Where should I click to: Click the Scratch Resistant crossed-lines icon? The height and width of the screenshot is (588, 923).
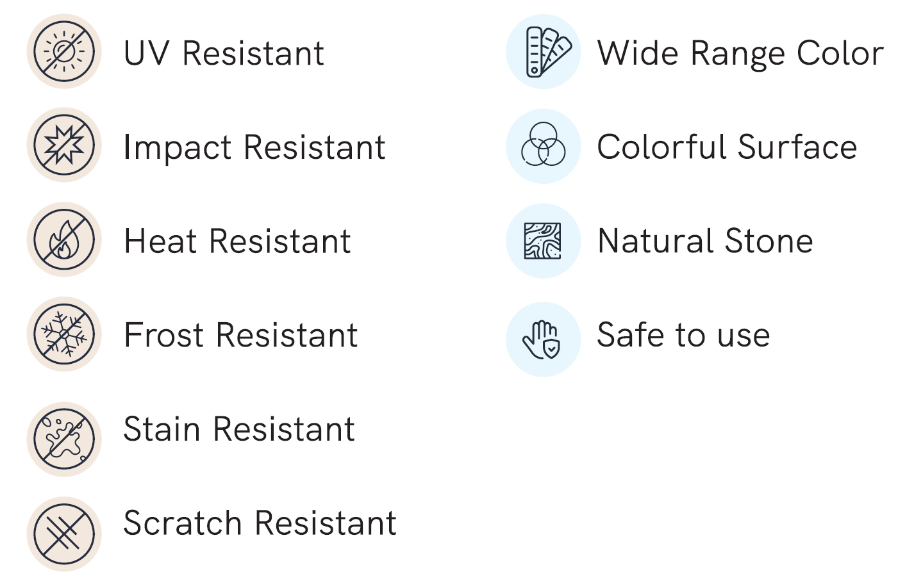pos(64,534)
